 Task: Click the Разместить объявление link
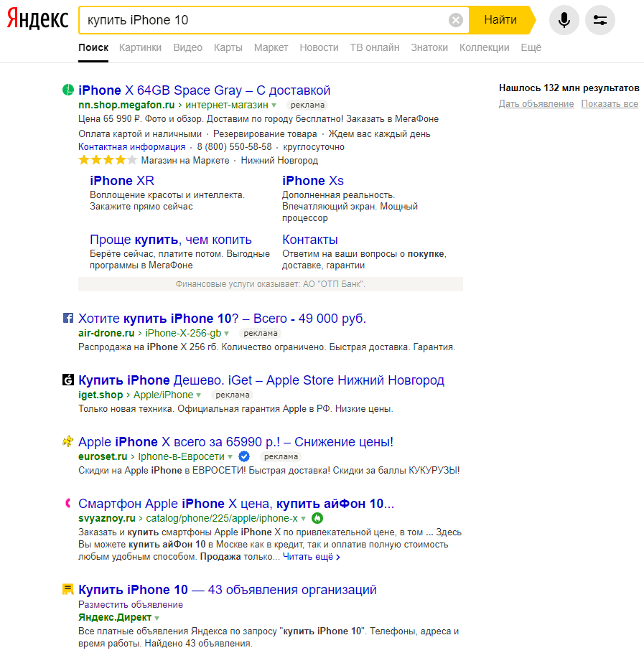(x=131, y=605)
